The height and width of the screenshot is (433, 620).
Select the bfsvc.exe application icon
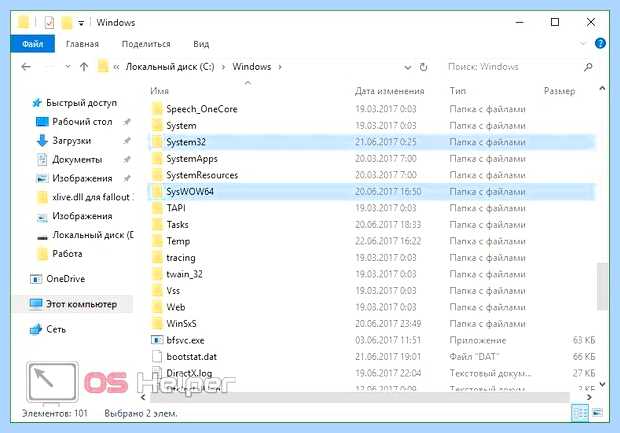click(x=157, y=340)
